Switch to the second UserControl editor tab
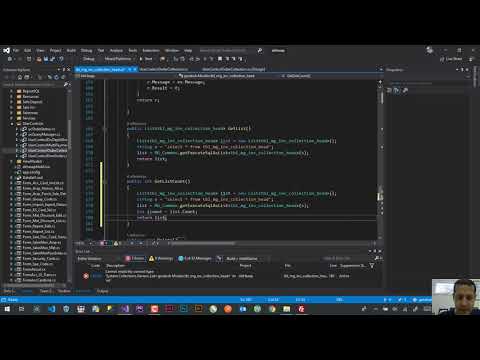This screenshot has width=480, height=360. click(x=164, y=69)
